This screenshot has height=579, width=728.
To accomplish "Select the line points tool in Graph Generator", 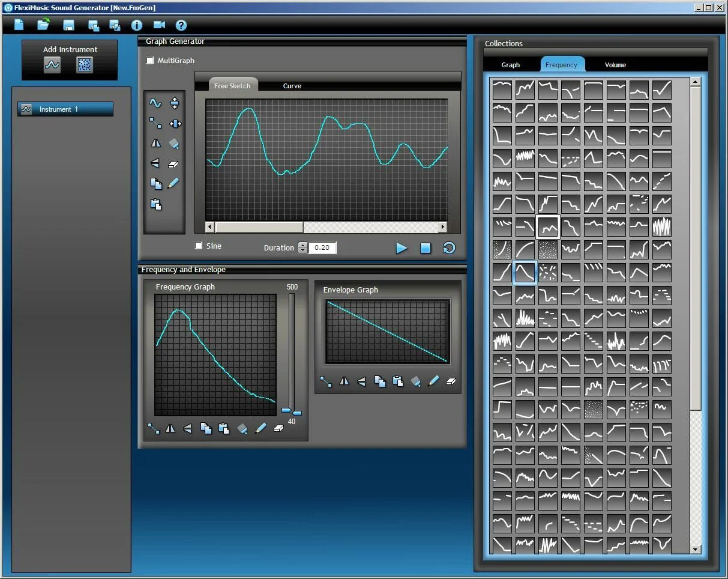I will [155, 123].
